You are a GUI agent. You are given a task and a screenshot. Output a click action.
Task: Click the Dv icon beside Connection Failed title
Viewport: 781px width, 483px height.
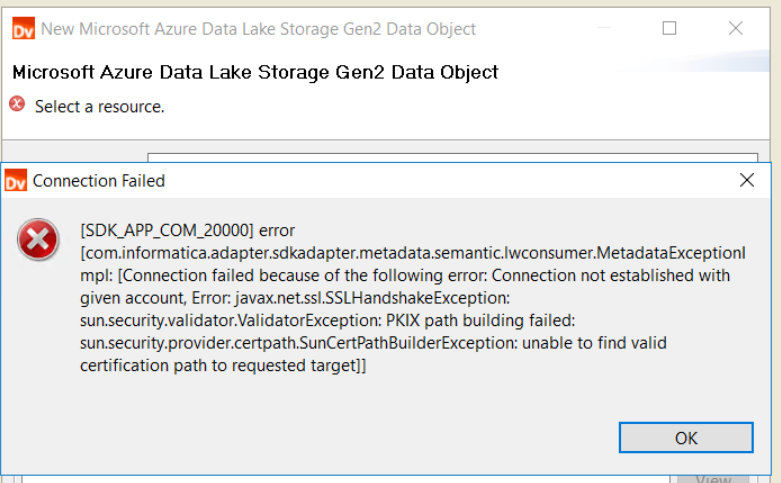click(x=15, y=180)
